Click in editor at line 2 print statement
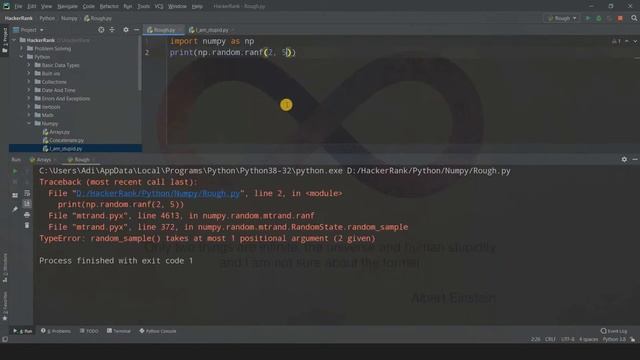The height and width of the screenshot is (360, 640). [233, 53]
